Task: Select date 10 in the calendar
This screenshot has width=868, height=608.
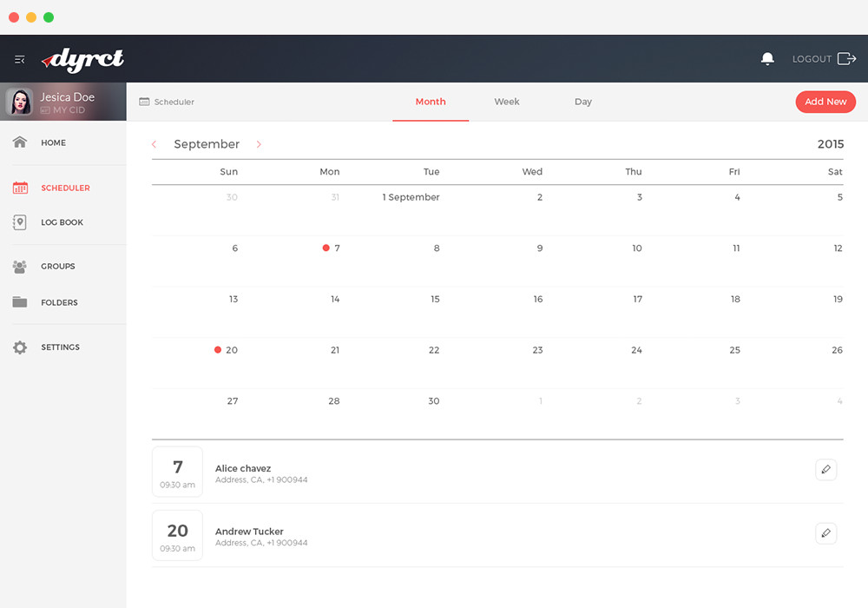Action: click(637, 248)
